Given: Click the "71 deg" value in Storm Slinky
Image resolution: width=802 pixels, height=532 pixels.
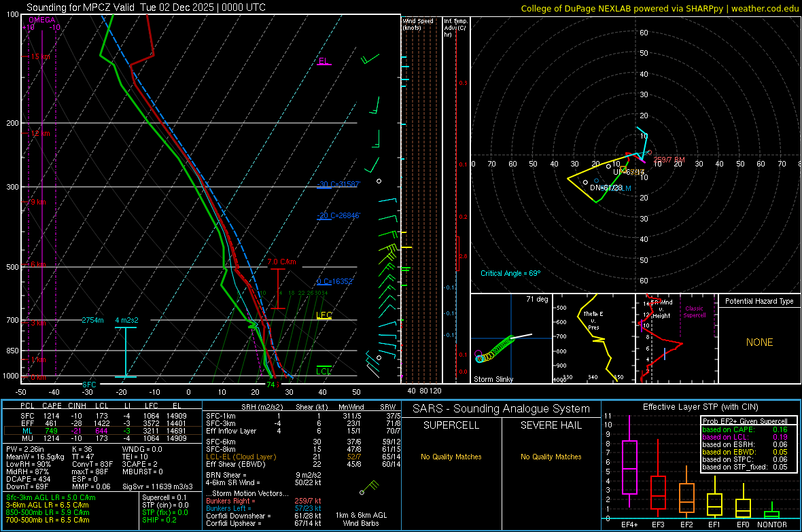Looking at the screenshot, I should point(537,299).
